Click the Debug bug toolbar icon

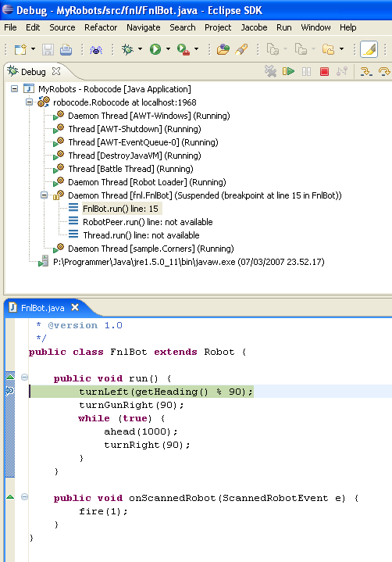click(127, 49)
